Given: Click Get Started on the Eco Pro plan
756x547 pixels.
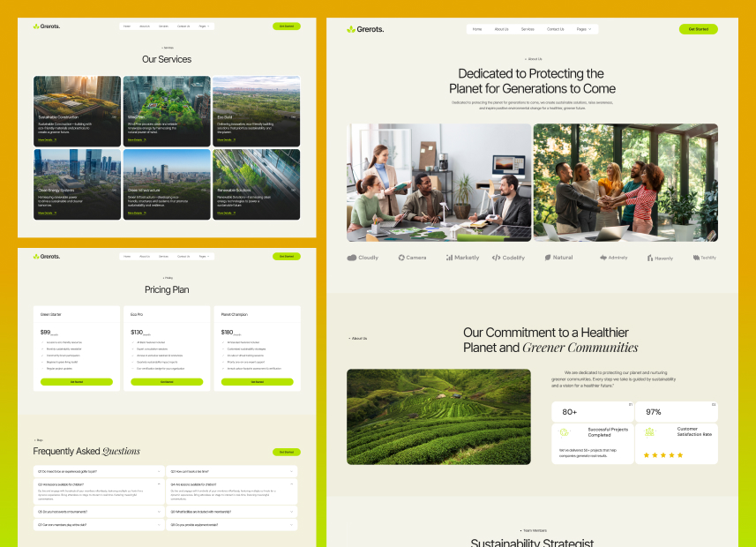Looking at the screenshot, I should 167,382.
